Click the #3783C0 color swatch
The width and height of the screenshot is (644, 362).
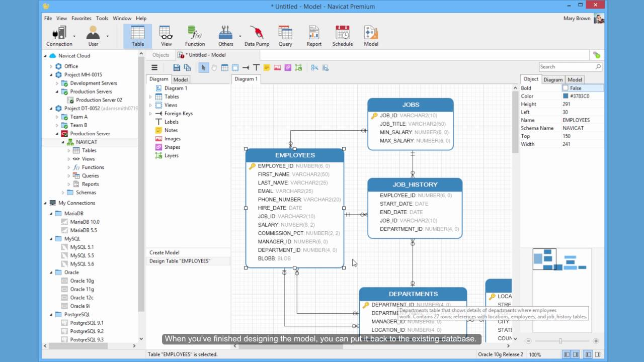566,96
